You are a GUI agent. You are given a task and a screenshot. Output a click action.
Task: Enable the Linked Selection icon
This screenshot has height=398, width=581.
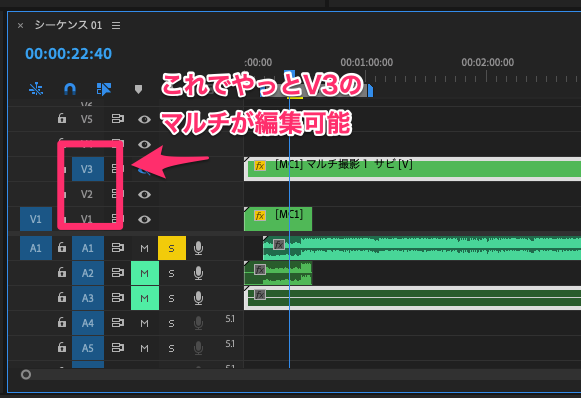coord(104,89)
